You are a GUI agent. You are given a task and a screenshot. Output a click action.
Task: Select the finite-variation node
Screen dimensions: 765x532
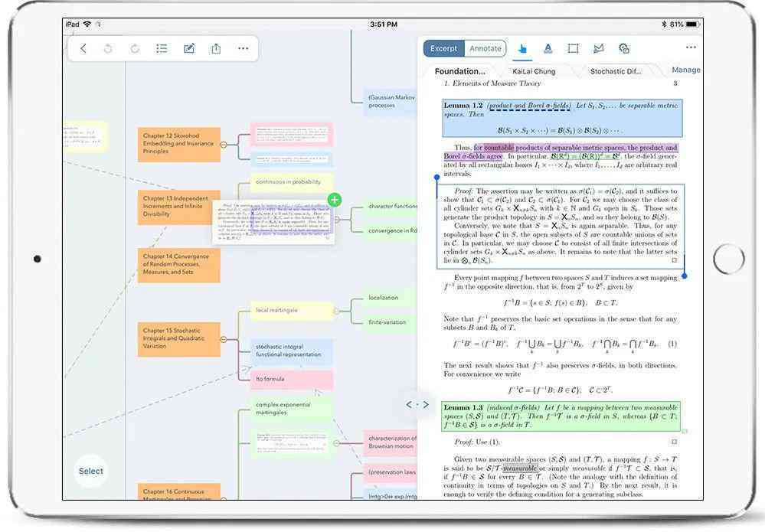pos(390,322)
